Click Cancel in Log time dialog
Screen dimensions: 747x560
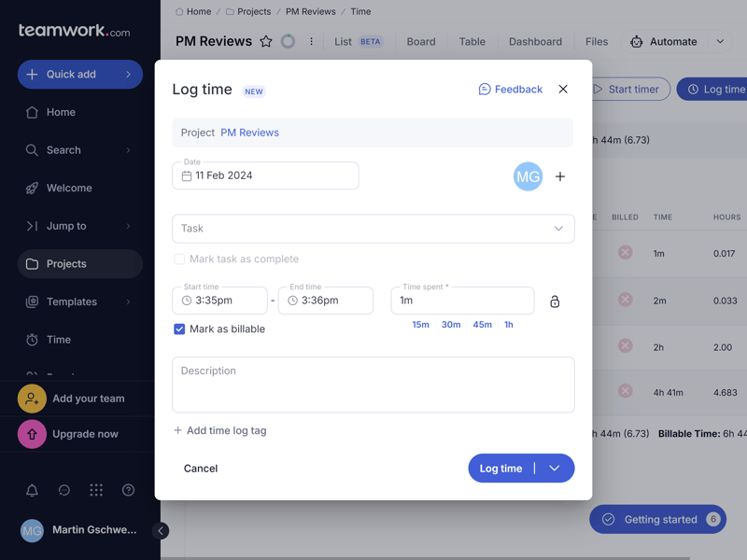(x=201, y=469)
